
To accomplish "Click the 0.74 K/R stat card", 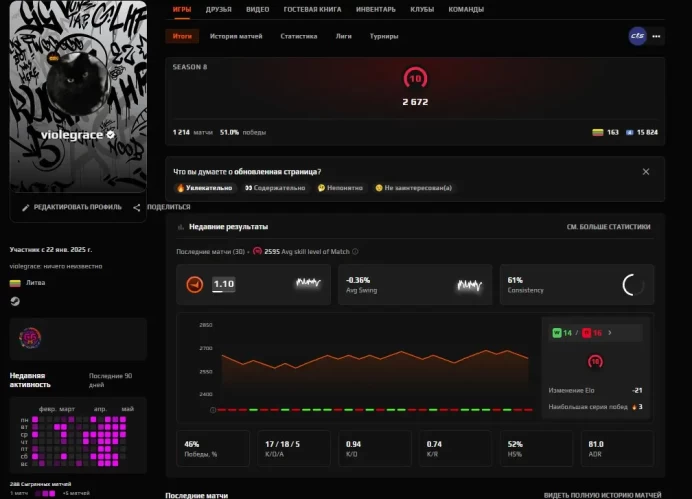I will [x=455, y=449].
